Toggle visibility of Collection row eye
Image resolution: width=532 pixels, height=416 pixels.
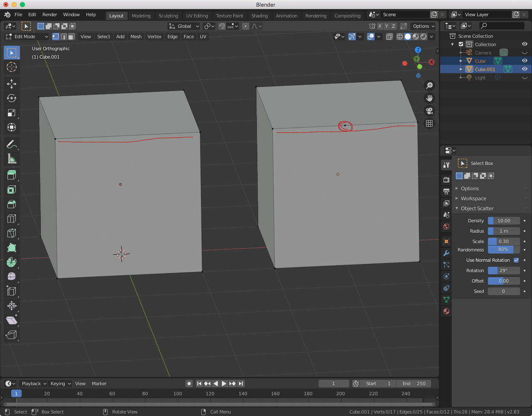525,44
